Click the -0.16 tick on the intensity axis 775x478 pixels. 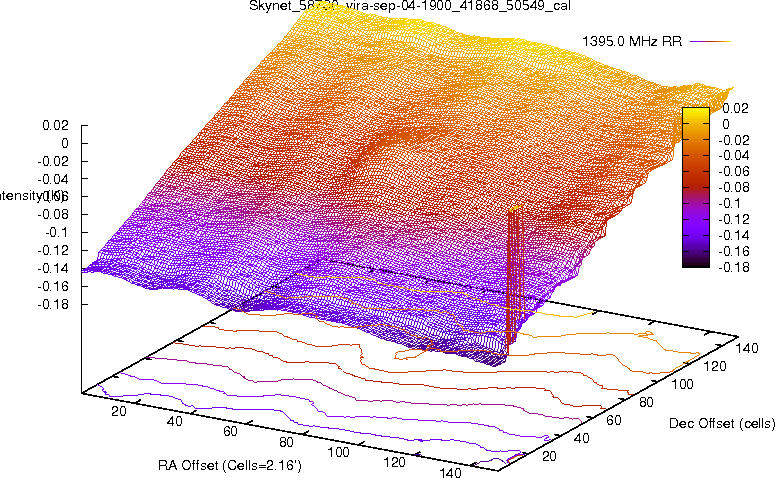[x=53, y=286]
